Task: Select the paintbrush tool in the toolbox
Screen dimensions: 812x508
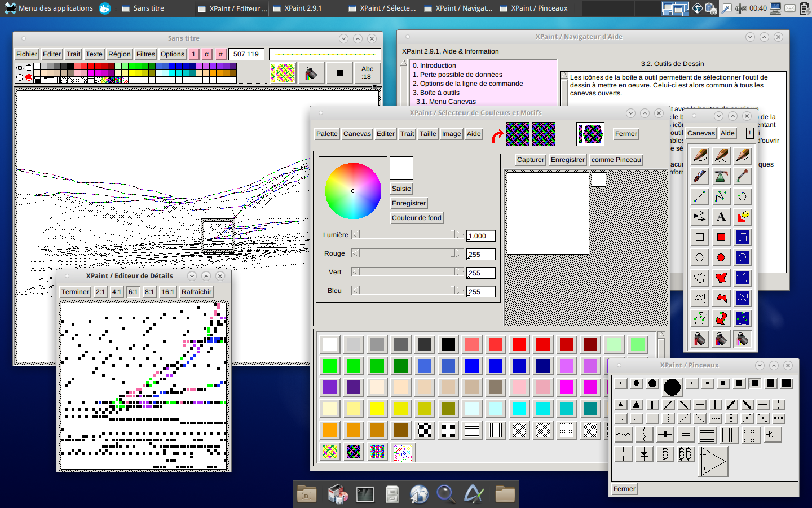Action: click(700, 176)
